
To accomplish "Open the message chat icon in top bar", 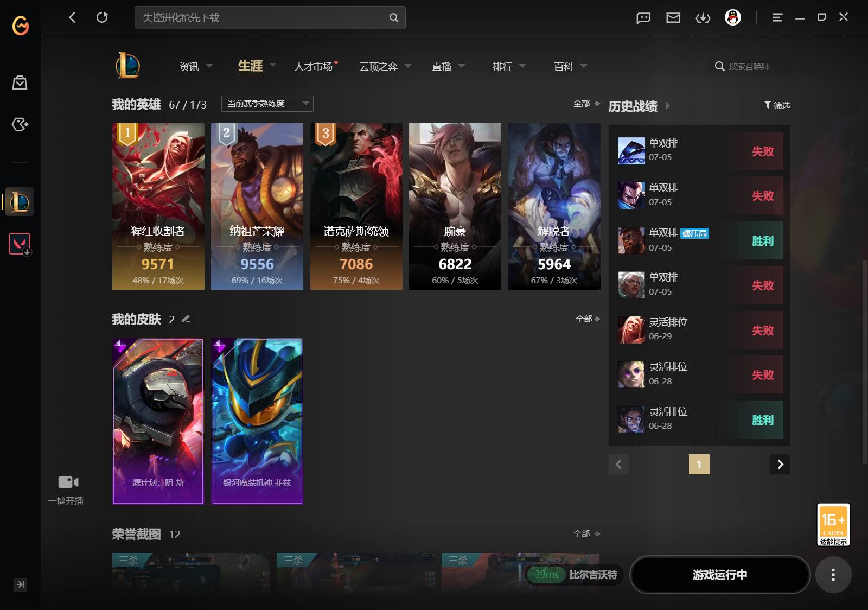I will [643, 18].
